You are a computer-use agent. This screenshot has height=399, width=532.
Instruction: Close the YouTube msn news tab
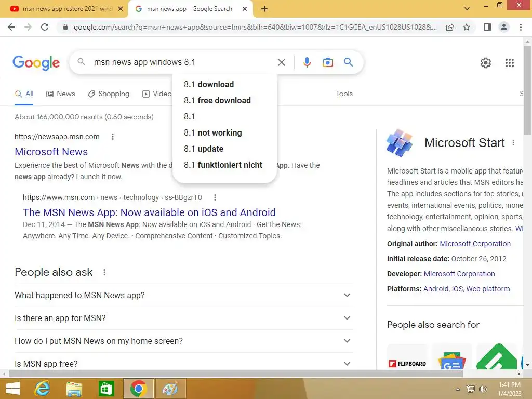pyautogui.click(x=121, y=9)
